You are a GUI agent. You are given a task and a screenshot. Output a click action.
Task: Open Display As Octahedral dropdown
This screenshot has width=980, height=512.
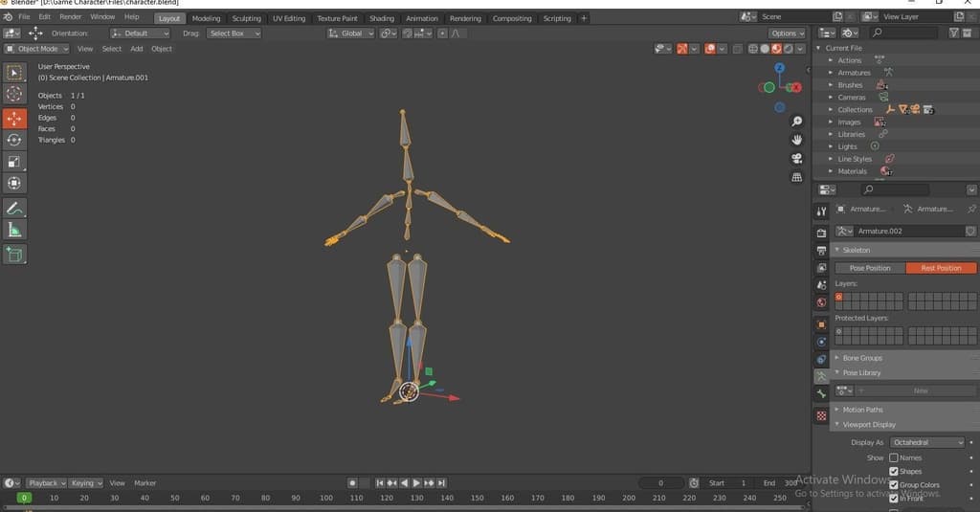point(927,443)
